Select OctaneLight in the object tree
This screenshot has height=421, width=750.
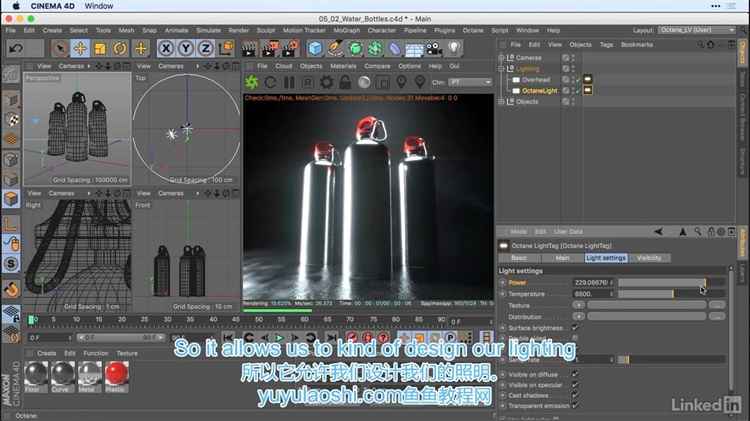click(540, 90)
